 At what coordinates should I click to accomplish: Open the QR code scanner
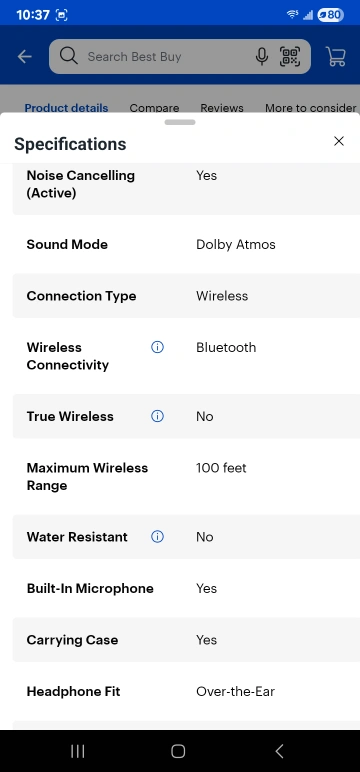pyautogui.click(x=290, y=57)
